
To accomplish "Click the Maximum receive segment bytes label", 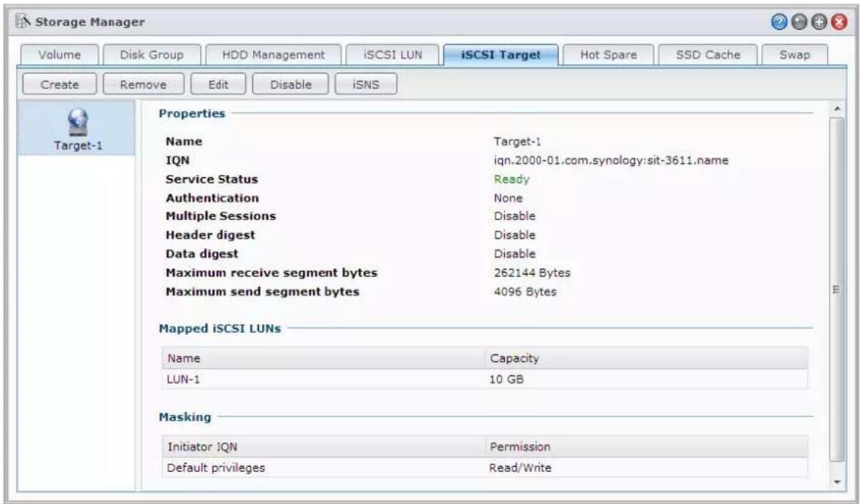I will pyautogui.click(x=271, y=273).
